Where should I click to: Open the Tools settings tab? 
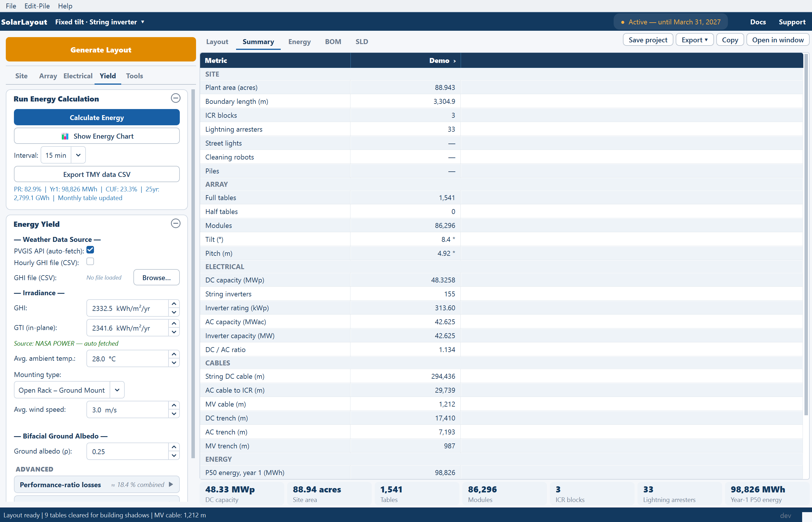[x=134, y=76]
